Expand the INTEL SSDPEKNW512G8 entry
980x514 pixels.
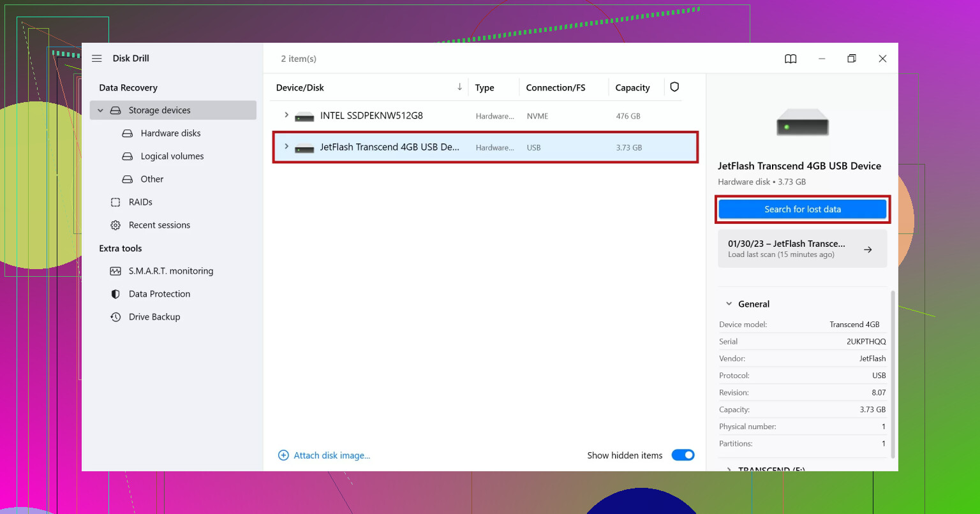point(286,115)
